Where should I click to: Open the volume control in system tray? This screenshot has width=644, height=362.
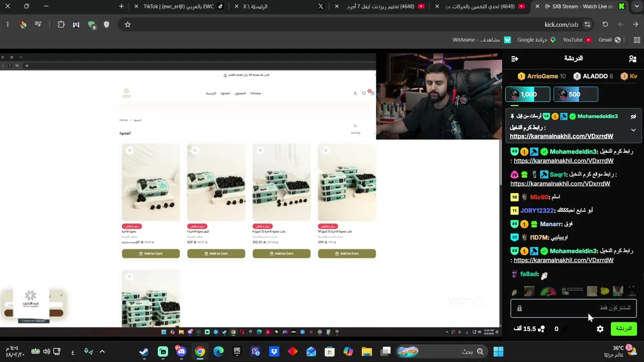[x=47, y=351]
